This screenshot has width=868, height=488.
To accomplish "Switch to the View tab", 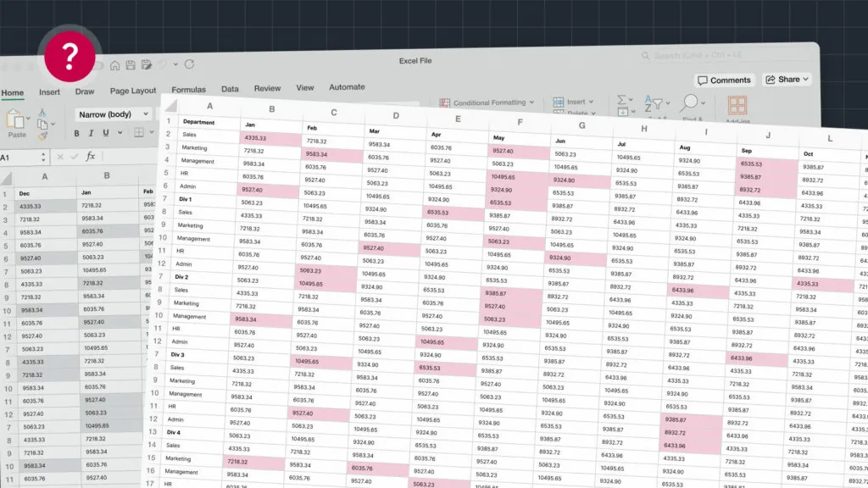I will pyautogui.click(x=304, y=87).
